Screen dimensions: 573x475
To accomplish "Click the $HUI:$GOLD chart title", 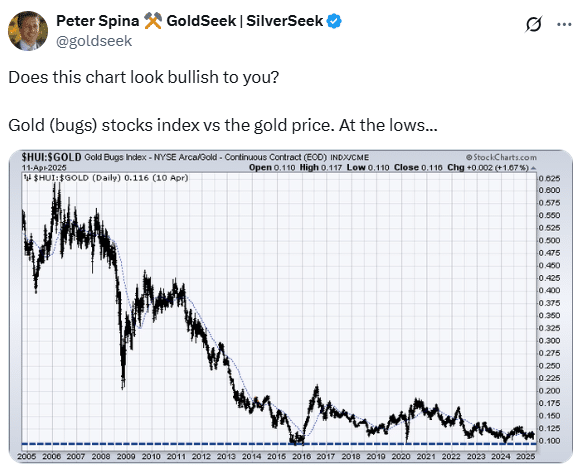I will click(51, 157).
